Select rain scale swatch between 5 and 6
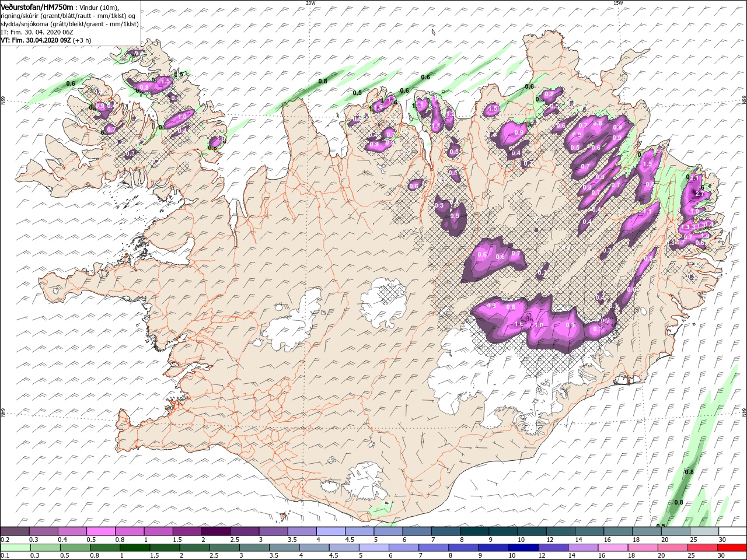 [x=373, y=548]
